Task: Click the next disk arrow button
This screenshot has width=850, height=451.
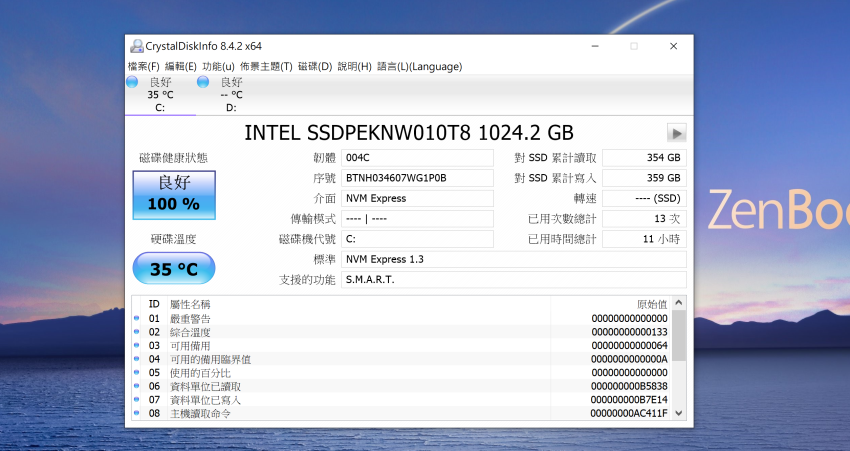Action: (x=677, y=133)
